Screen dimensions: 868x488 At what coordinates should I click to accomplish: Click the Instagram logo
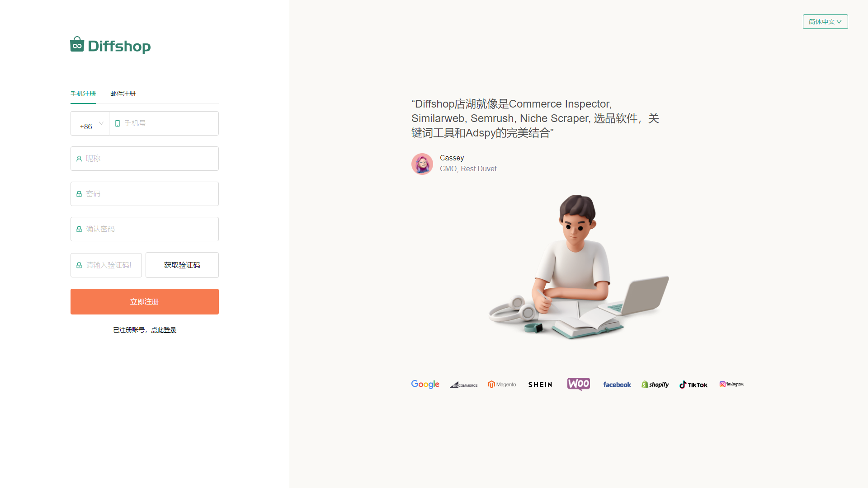[731, 384]
